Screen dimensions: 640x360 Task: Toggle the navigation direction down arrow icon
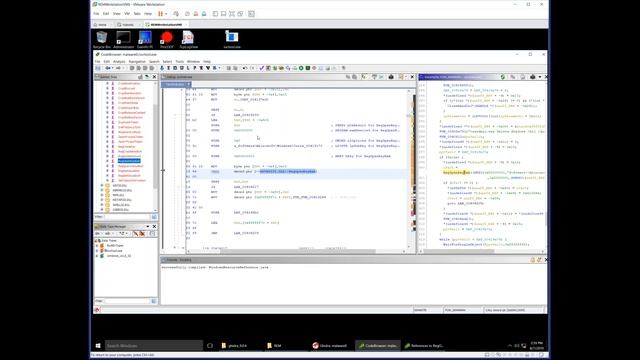click(162, 68)
